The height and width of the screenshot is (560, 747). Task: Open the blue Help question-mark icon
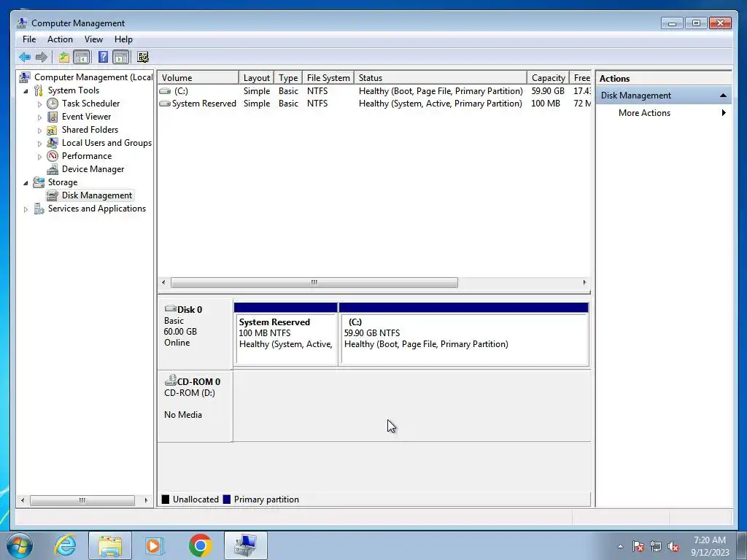pos(103,58)
